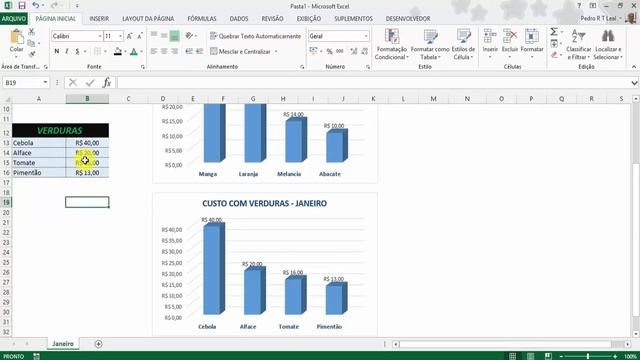Image resolution: width=640 pixels, height=360 pixels.
Task: Open the Fonte dialog launcher
Action: click(x=143, y=67)
